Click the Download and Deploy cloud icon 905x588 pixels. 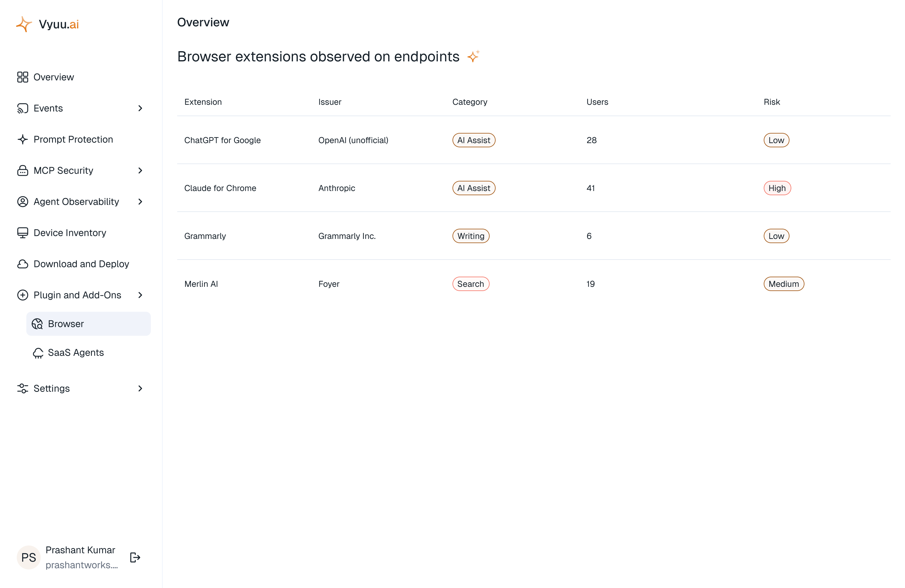(23, 264)
